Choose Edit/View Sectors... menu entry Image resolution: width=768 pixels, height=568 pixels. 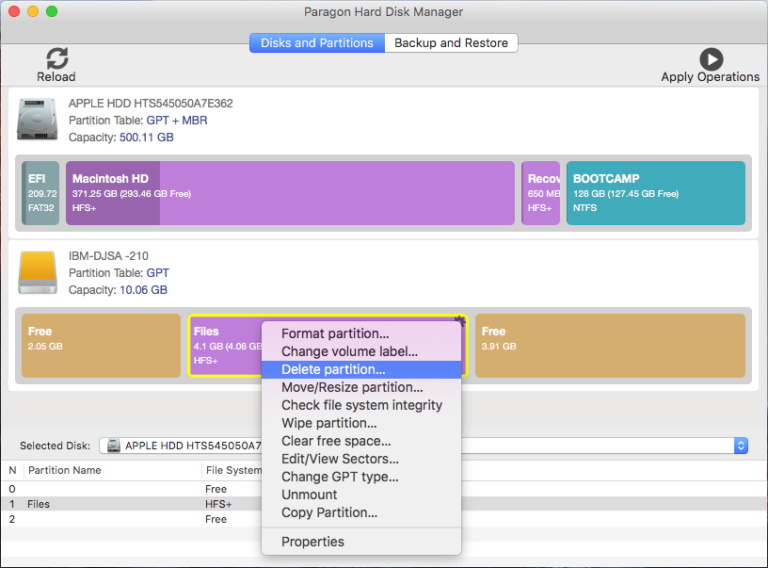coord(361,459)
